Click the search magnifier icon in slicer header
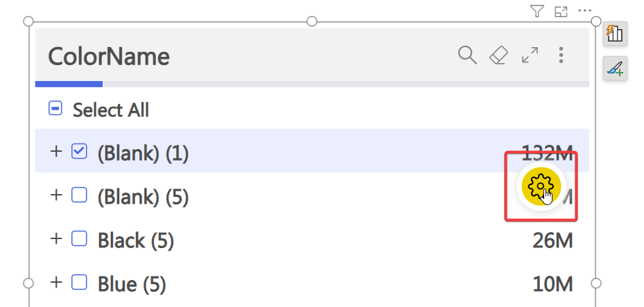 467,55
